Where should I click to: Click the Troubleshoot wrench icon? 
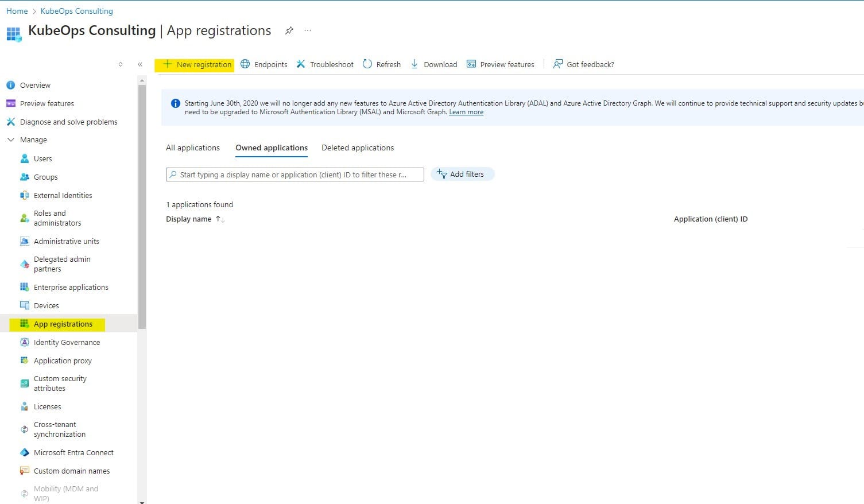click(301, 64)
